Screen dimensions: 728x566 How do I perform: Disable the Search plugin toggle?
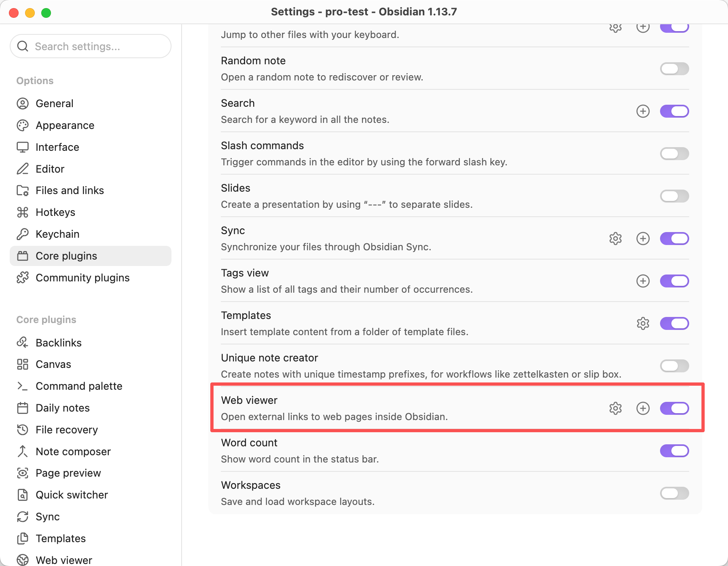[x=674, y=111]
